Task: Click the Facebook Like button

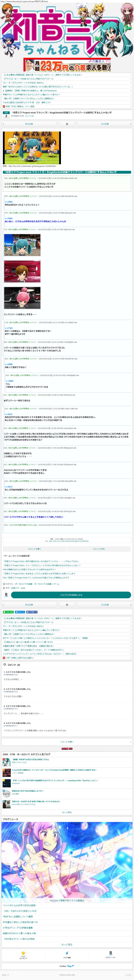Action: pyautogui.click(x=32, y=612)
